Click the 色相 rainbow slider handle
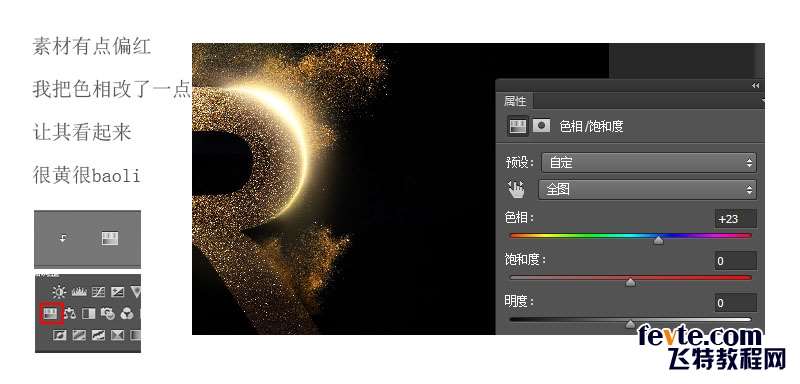Viewport: 800px width, 384px height. click(659, 240)
